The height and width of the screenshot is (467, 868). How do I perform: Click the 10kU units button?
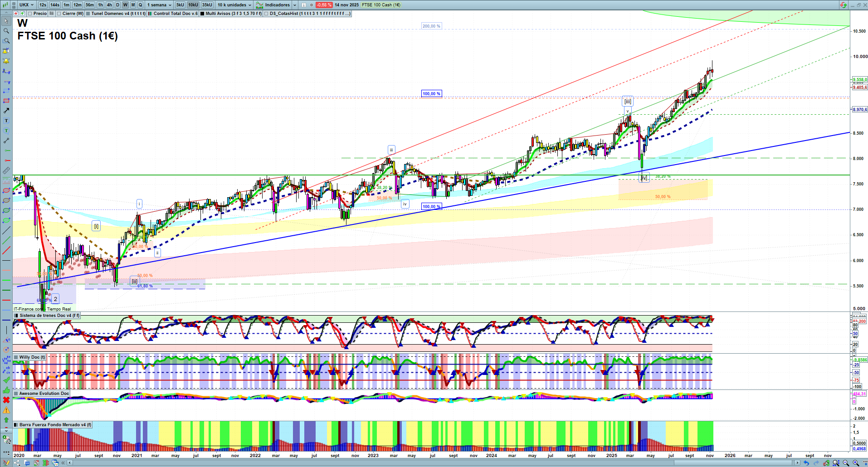(193, 5)
